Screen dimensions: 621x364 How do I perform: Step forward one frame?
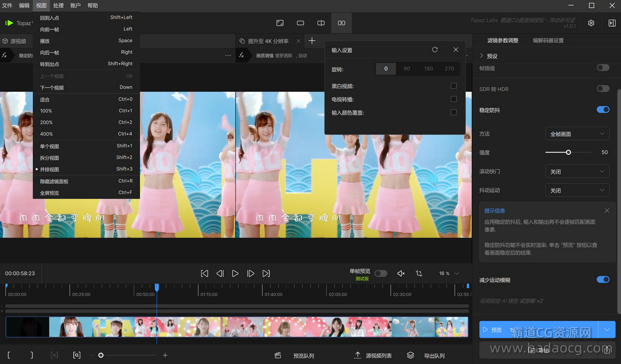click(x=250, y=273)
